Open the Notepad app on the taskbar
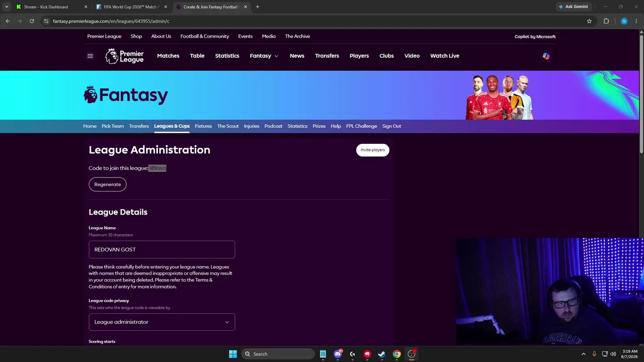Image resolution: width=644 pixels, height=362 pixels. coord(323,354)
